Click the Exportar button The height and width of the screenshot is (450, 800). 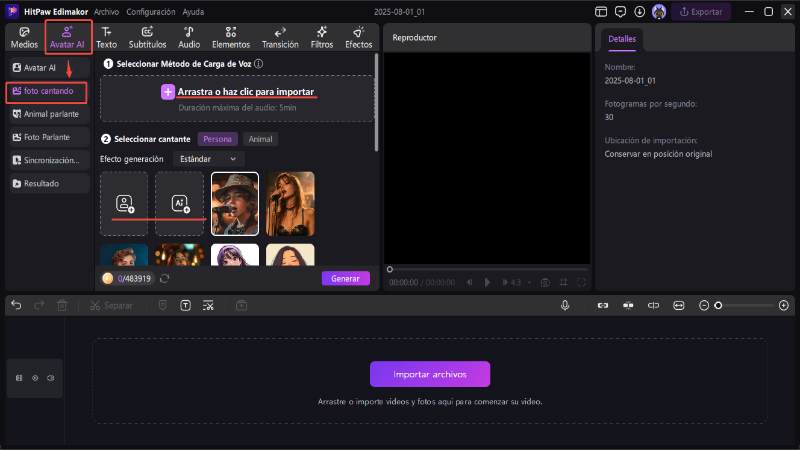(701, 12)
